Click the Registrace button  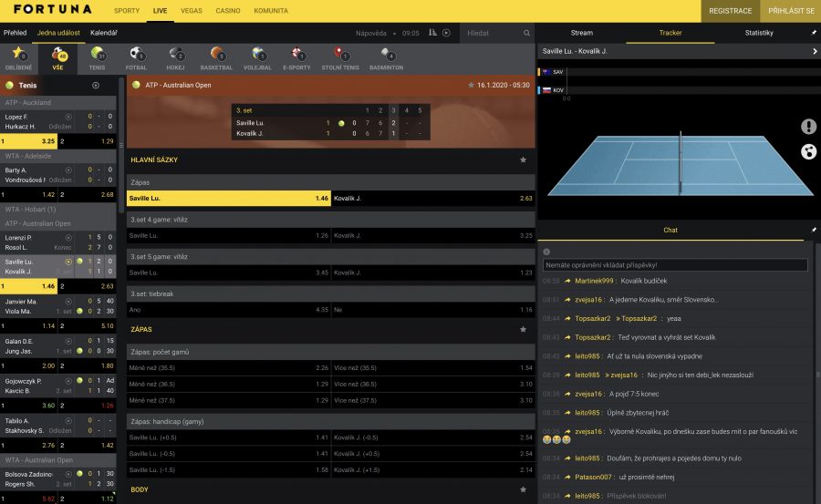coord(730,11)
